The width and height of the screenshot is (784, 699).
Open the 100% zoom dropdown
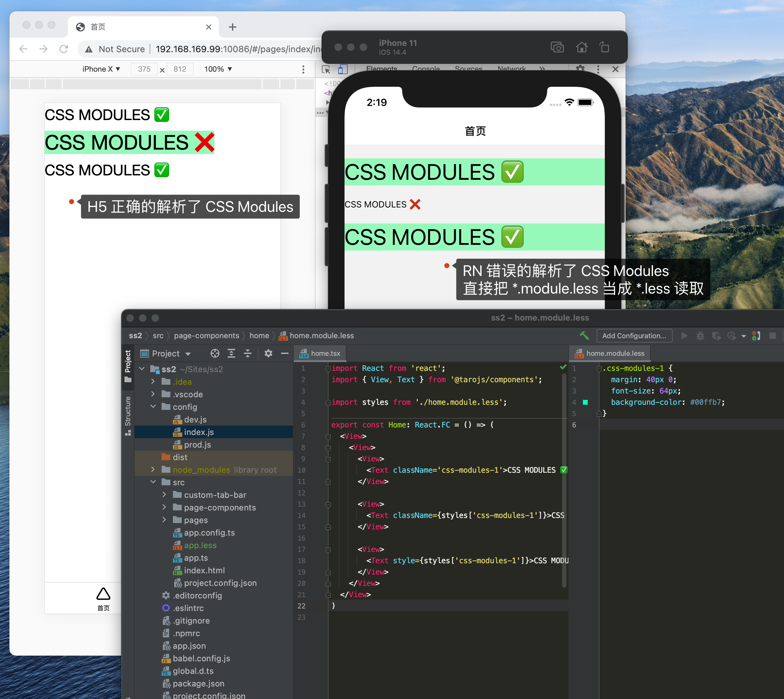(x=218, y=69)
